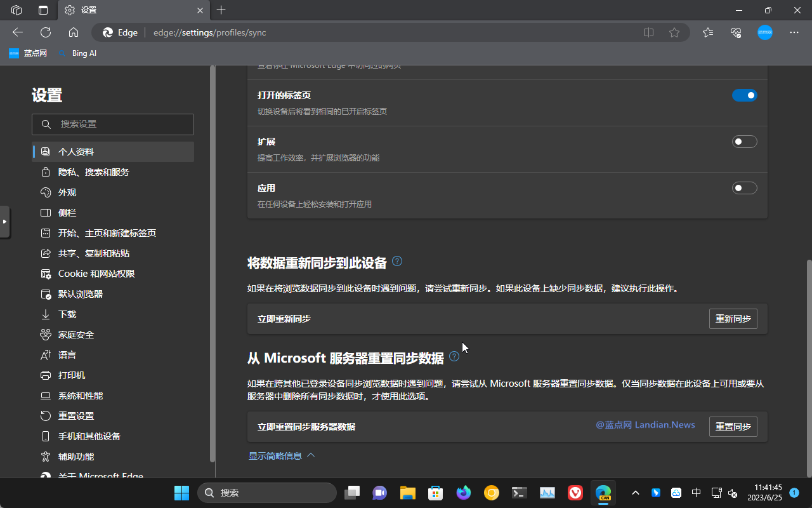The width and height of the screenshot is (812, 508).
Task: Enable 应用 sync switch
Action: tap(744, 188)
